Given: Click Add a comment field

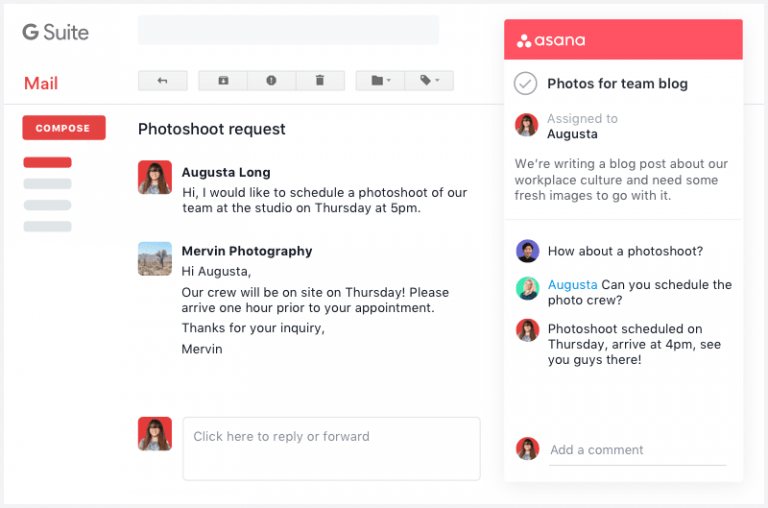Looking at the screenshot, I should 638,450.
